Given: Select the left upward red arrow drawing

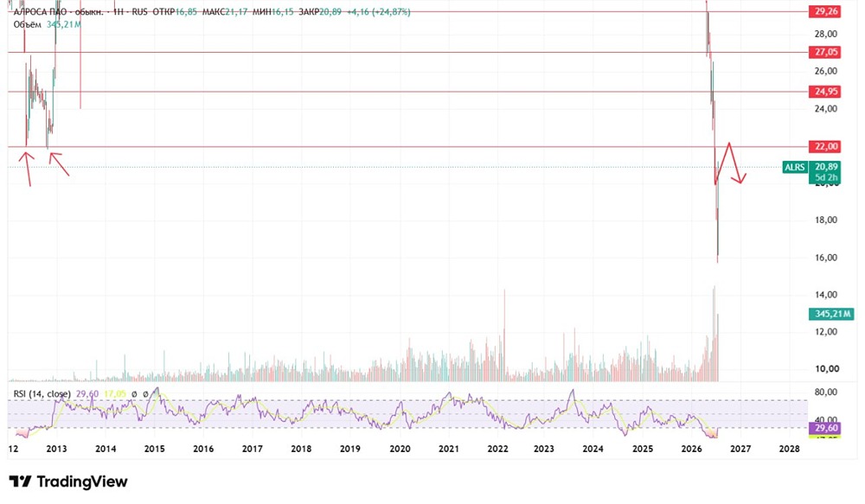Looking at the screenshot, I should pos(27,169).
